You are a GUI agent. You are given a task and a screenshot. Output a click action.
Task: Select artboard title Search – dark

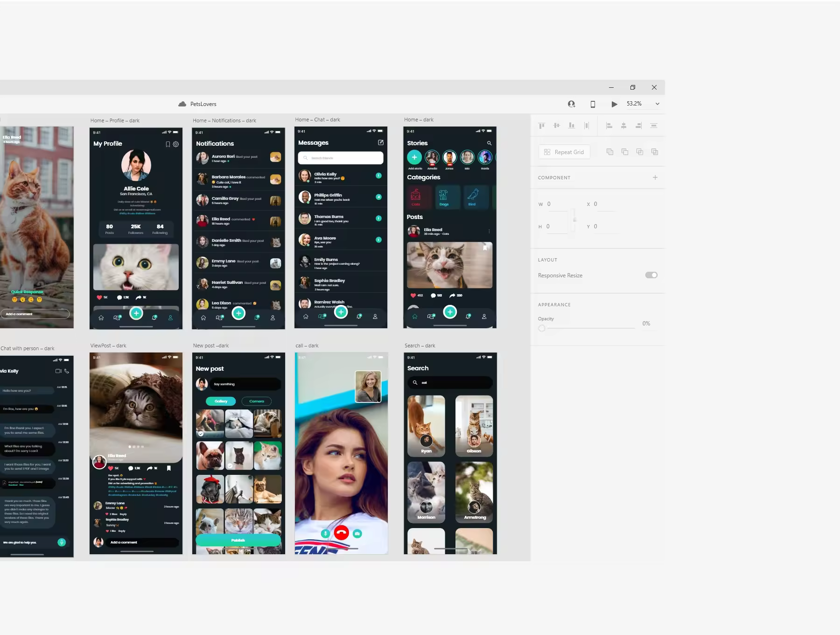[420, 346]
